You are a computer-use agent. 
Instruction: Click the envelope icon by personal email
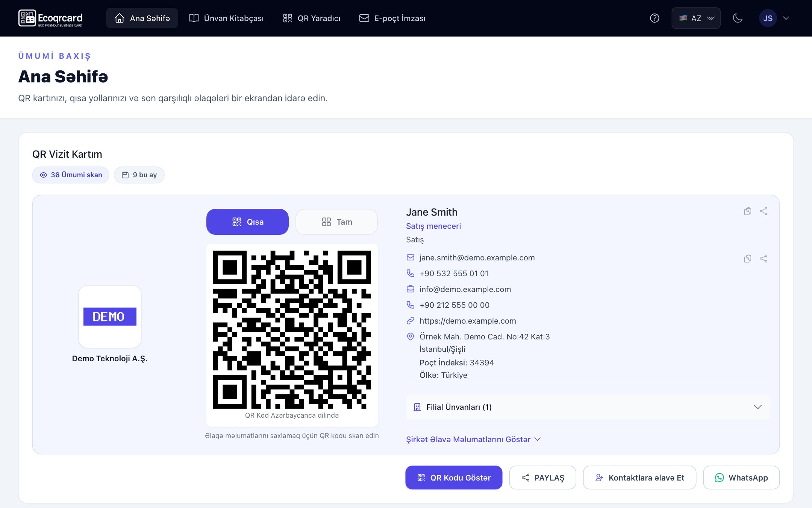pyautogui.click(x=411, y=257)
